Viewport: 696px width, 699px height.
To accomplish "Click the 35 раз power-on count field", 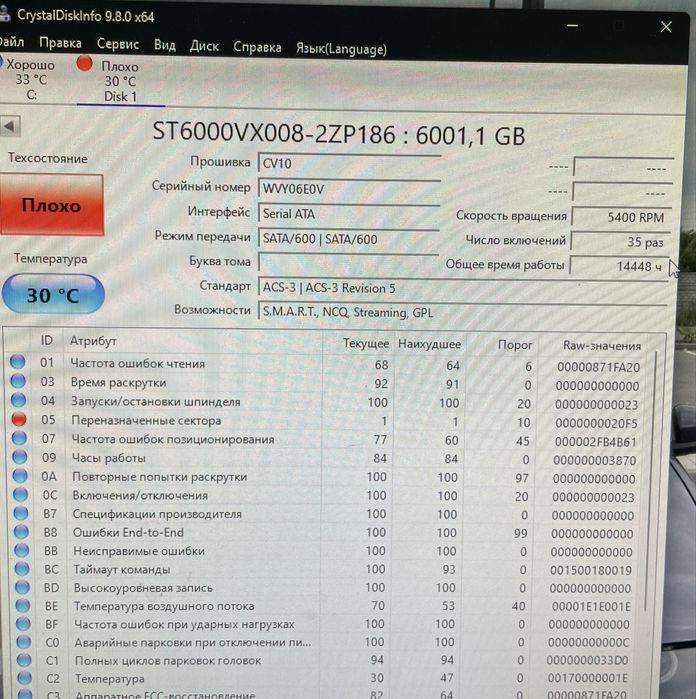I will (621, 242).
